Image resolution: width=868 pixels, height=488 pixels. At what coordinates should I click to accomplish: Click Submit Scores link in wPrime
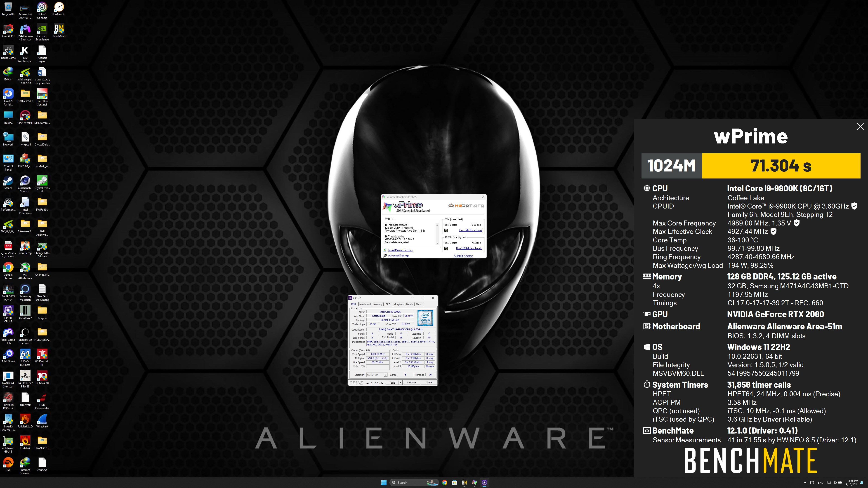(463, 256)
